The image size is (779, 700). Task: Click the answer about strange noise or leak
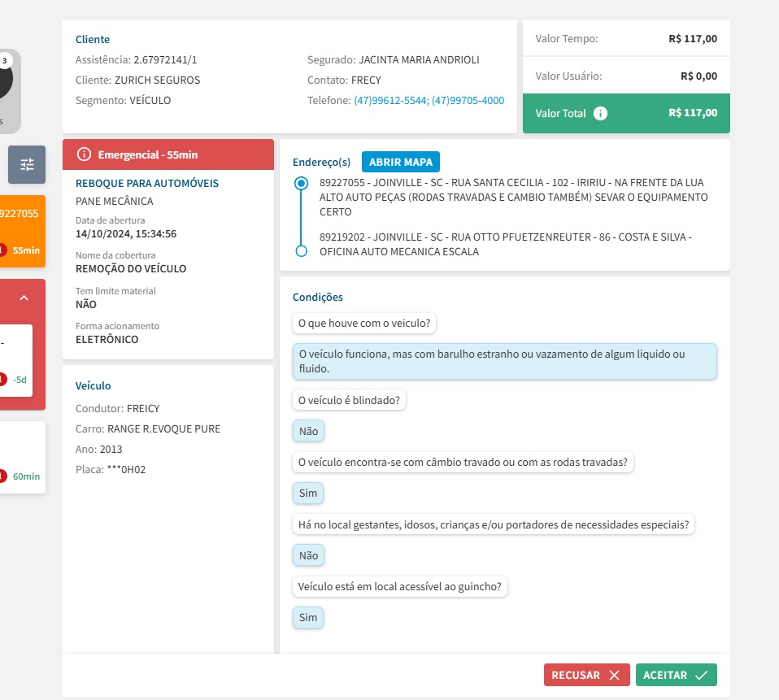pos(504,361)
